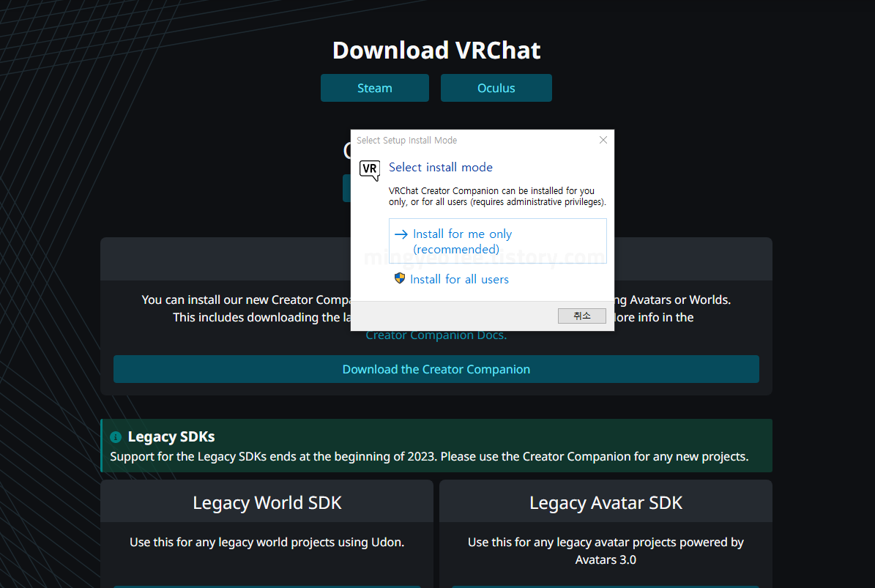Click the 'Use this for any legacy world projects' text

pos(267,543)
